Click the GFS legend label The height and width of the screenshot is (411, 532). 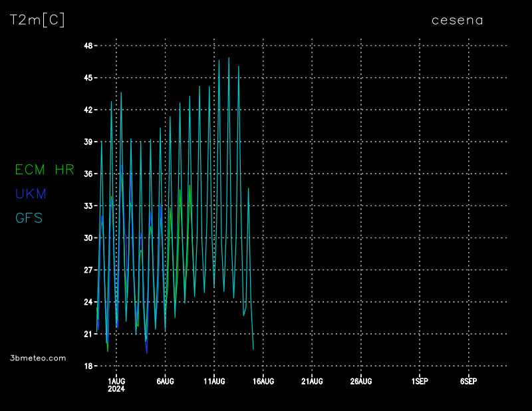click(x=29, y=217)
